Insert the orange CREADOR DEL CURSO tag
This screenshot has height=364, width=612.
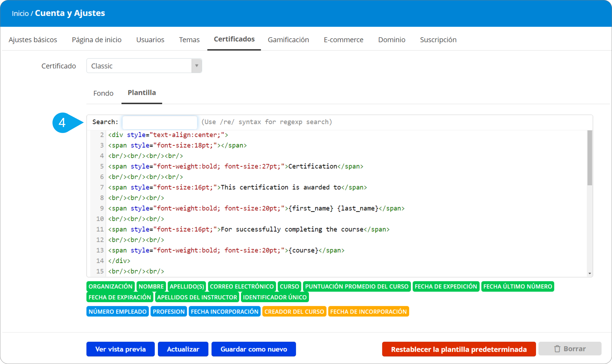pos(294,311)
